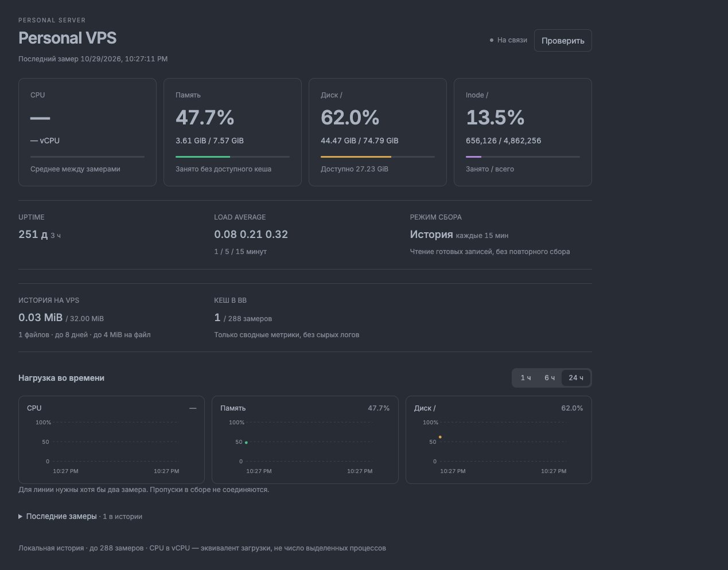
Task: Click the Проверить button
Action: coord(563,41)
